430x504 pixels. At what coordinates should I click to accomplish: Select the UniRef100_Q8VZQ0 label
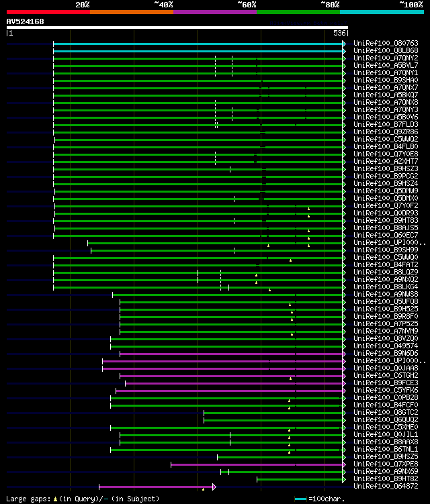click(386, 339)
